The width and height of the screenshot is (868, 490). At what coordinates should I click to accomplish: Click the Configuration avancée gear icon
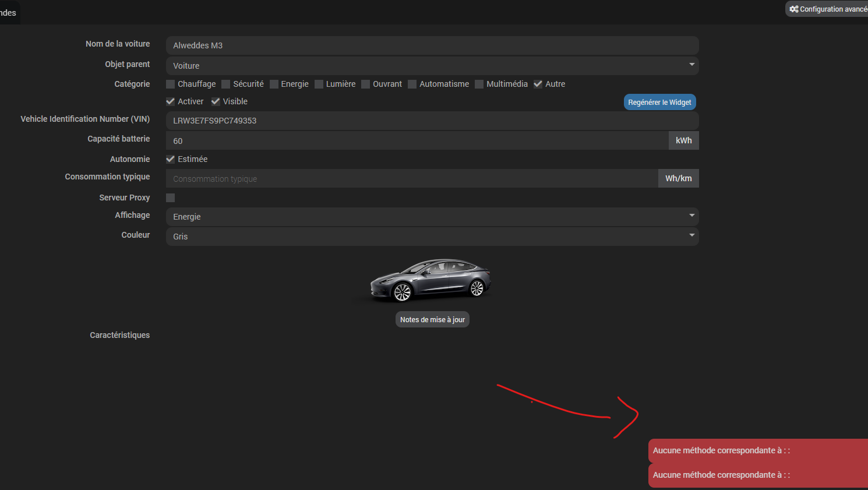793,9
